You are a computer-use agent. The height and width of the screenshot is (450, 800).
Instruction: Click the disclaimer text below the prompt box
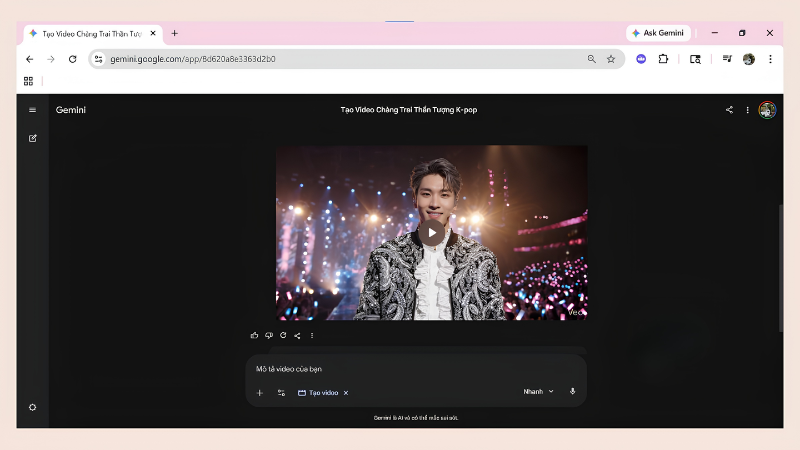416,418
